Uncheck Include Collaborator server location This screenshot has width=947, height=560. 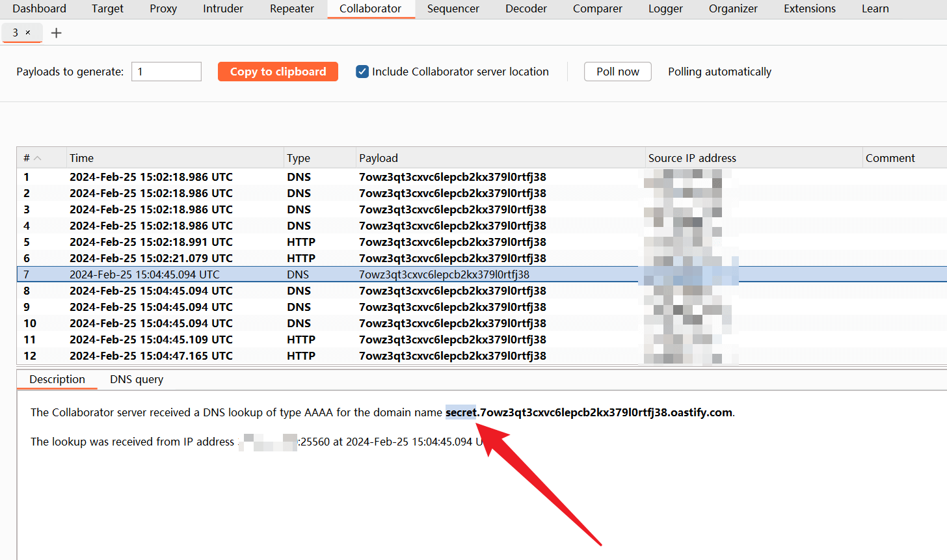(362, 72)
